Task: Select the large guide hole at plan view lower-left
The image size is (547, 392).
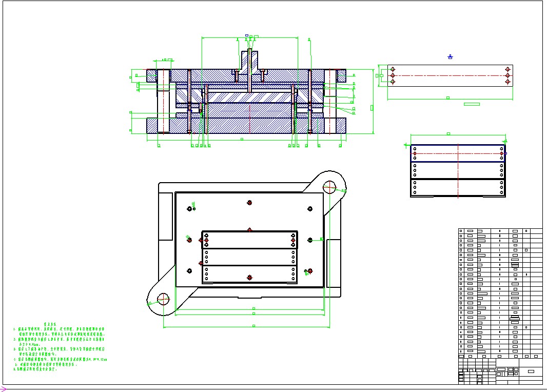Action: [x=163, y=298]
